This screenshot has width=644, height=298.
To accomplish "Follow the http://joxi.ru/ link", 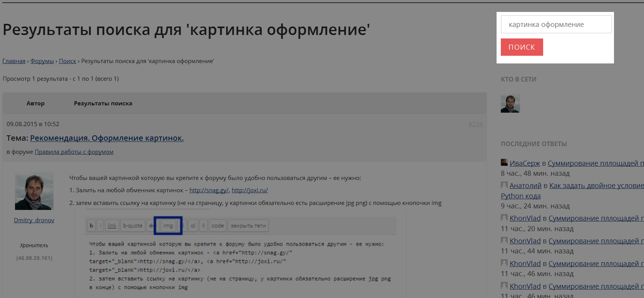I will click(x=250, y=190).
